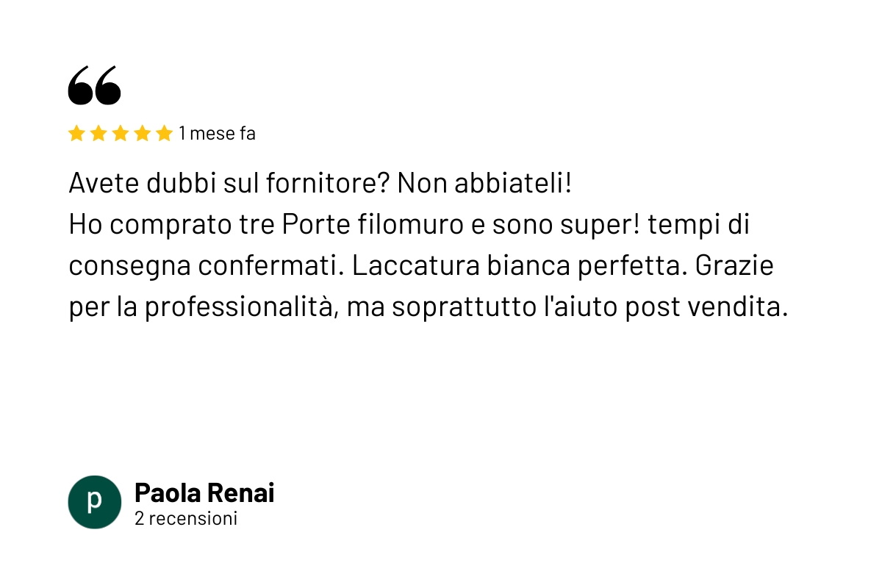Open the green avatar with letter p
The width and height of the screenshot is (882, 588).
(x=94, y=502)
